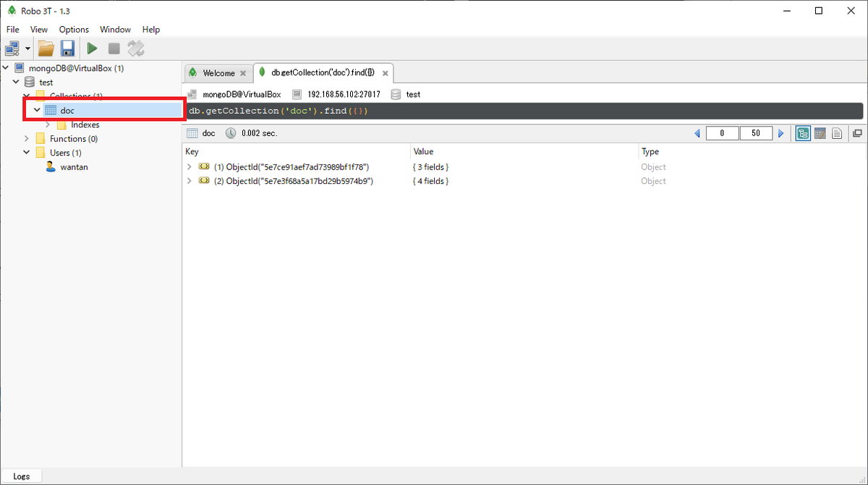The height and width of the screenshot is (485, 868).
Task: Open the View menu
Action: coord(39,30)
